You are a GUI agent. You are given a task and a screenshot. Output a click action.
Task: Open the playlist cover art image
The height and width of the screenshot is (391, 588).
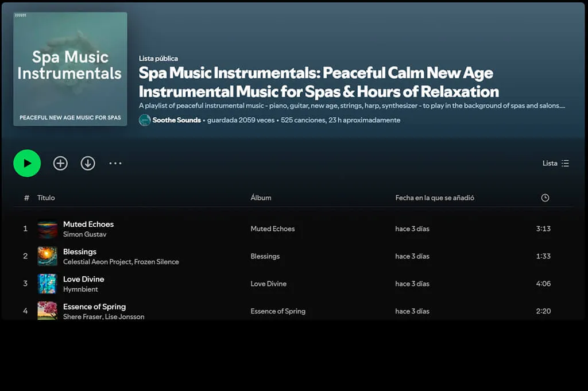pos(70,69)
